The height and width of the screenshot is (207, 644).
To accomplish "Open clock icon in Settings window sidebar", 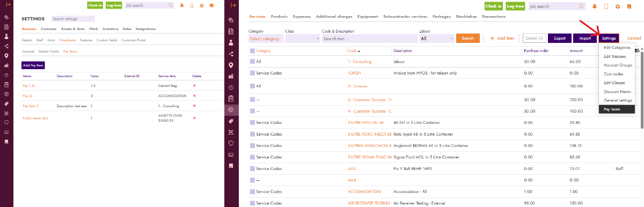I will click(x=6, y=75).
